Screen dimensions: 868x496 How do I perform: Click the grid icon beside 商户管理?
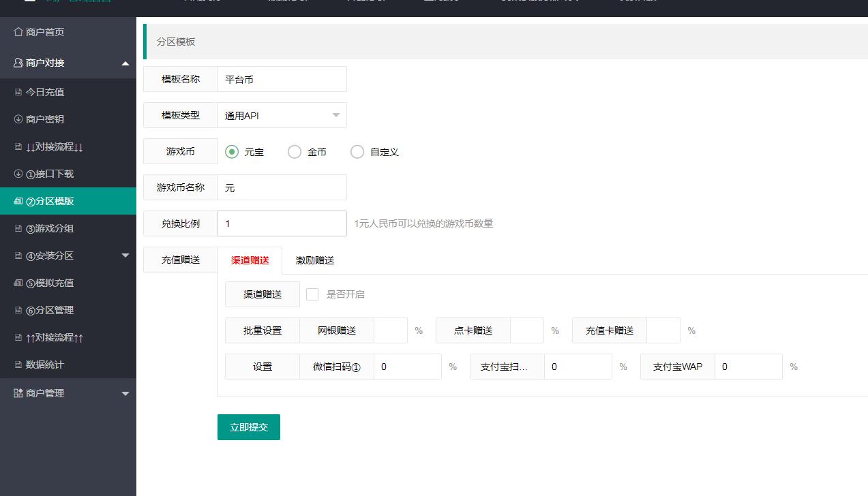point(18,393)
